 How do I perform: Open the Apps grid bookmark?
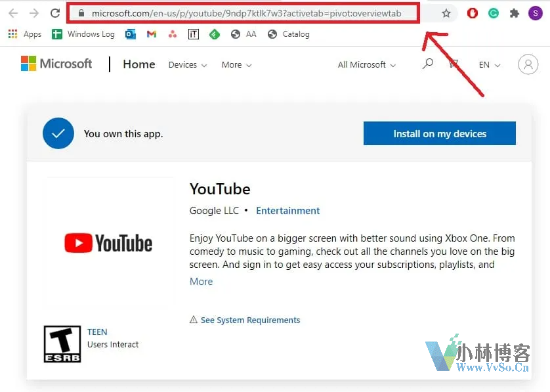(24, 34)
